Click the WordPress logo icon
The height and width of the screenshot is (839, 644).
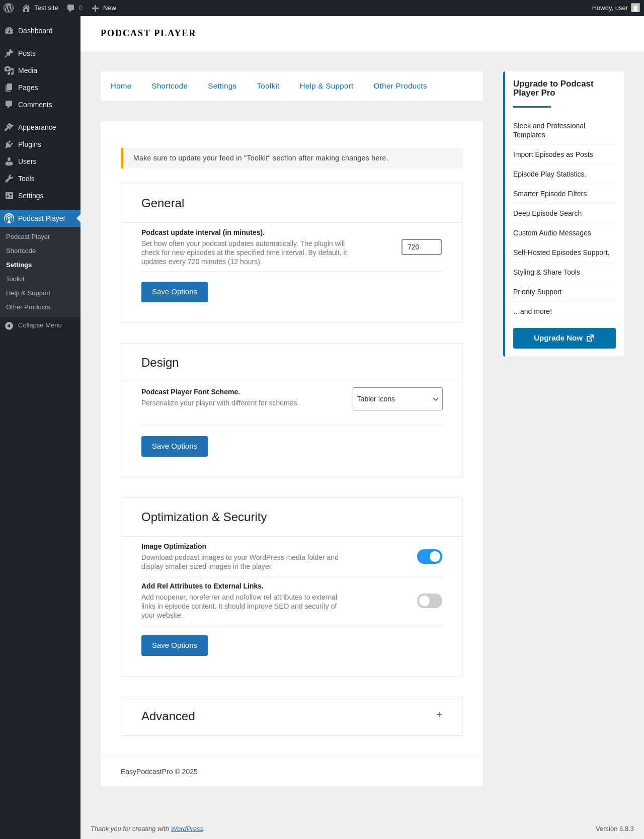click(9, 8)
